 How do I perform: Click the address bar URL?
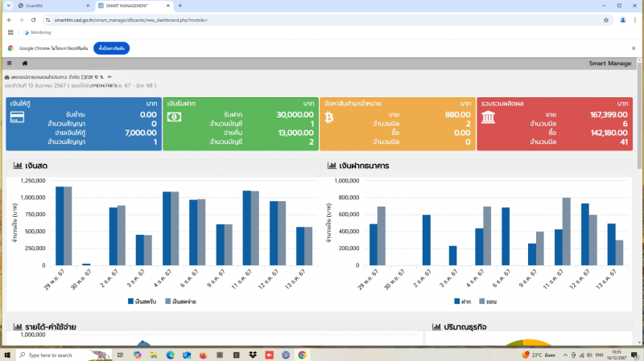point(130,19)
